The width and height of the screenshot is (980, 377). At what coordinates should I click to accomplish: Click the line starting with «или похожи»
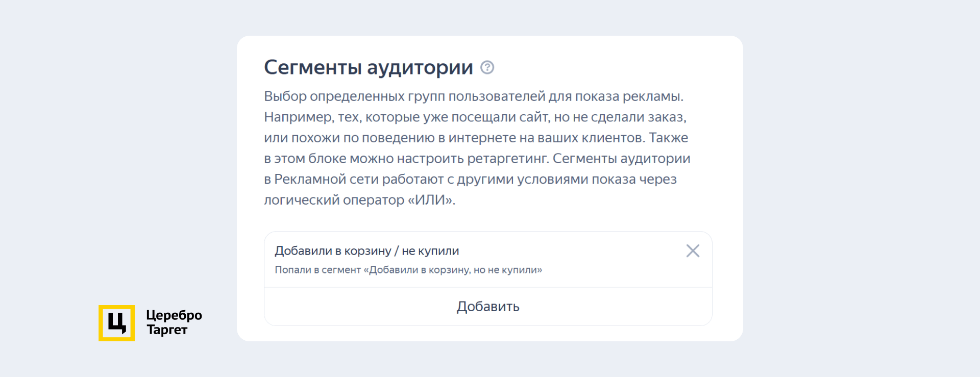tap(476, 138)
